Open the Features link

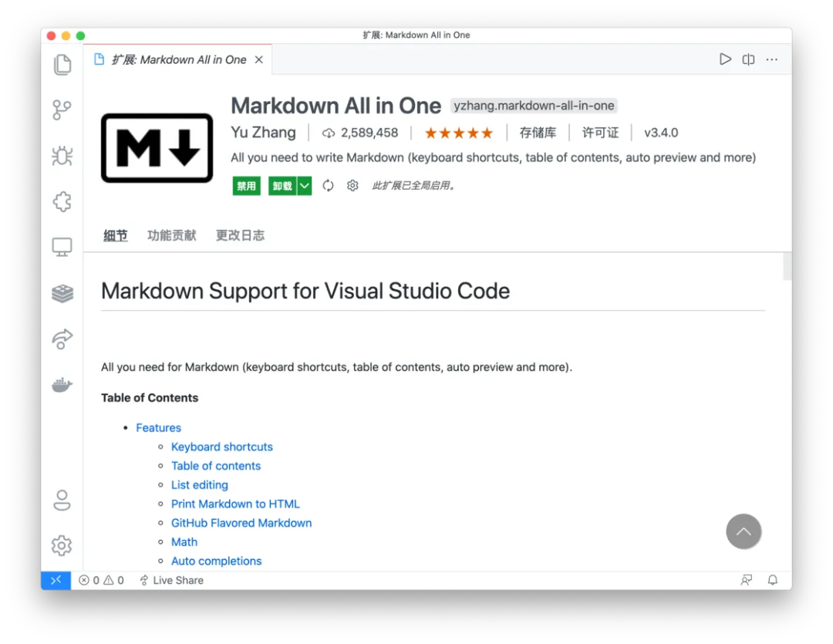[158, 428]
